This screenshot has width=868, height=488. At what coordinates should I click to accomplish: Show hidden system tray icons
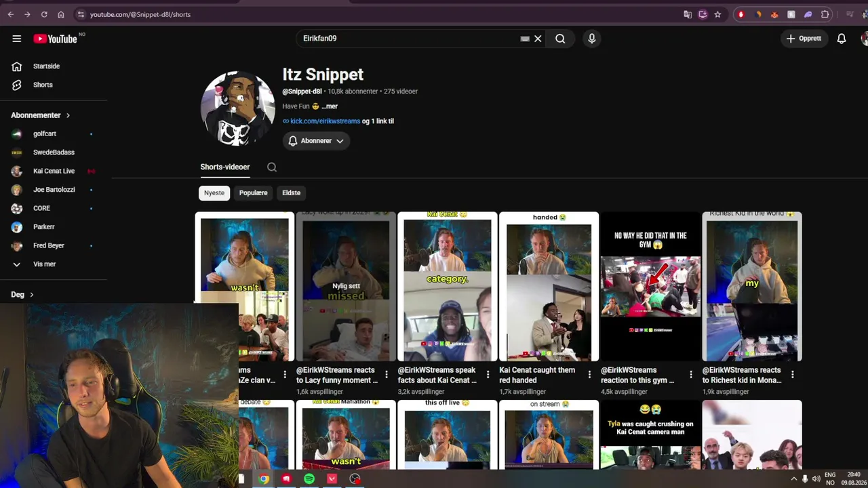(794, 479)
